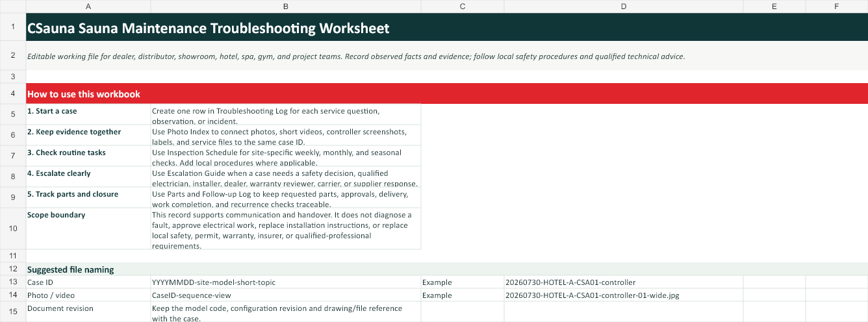Image resolution: width=868 pixels, height=322 pixels.
Task: Click the Maintenance Troubleshooting Worksheet title cell
Action: click(x=447, y=28)
